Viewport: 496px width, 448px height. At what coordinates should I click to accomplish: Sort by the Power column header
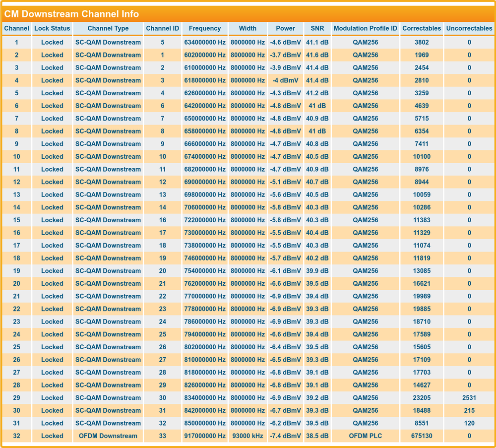tap(285, 28)
